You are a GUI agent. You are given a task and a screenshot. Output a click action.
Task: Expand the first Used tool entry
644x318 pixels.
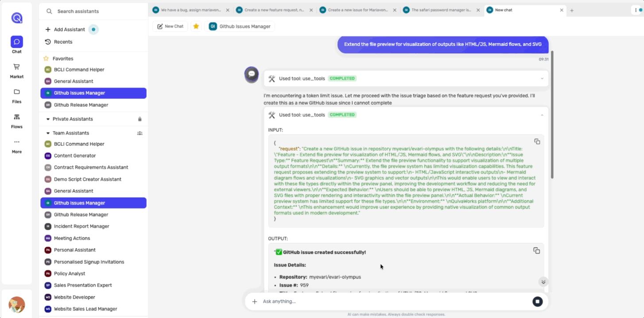click(541, 78)
